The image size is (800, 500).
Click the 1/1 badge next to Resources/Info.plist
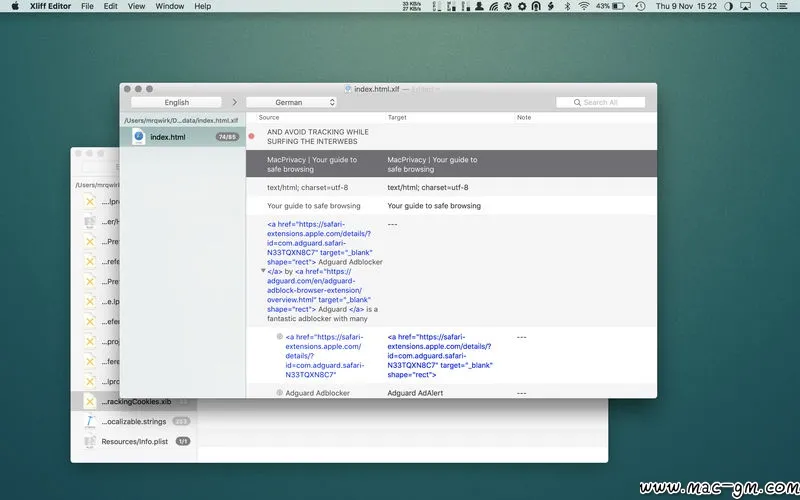[x=183, y=441]
